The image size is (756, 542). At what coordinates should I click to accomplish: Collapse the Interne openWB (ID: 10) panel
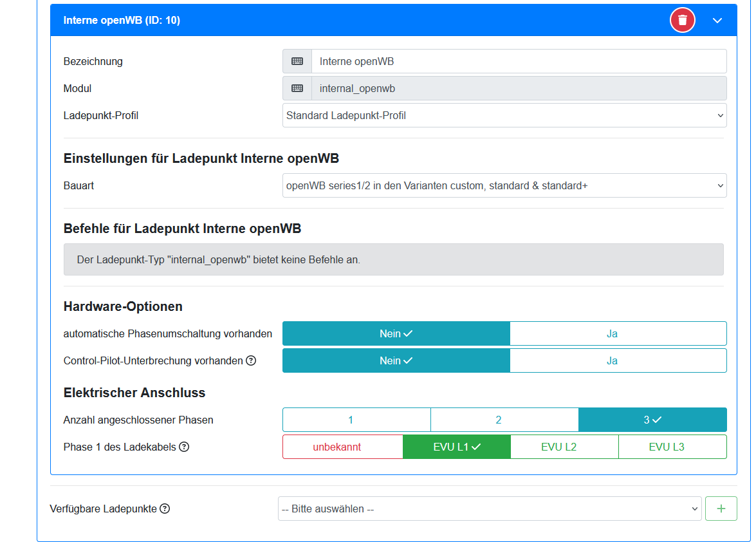717,20
